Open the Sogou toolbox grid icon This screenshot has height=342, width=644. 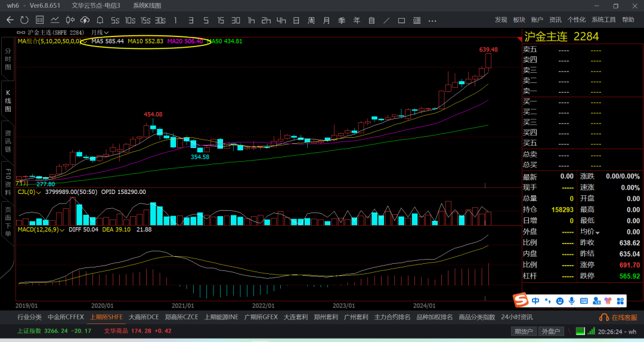[620, 301]
